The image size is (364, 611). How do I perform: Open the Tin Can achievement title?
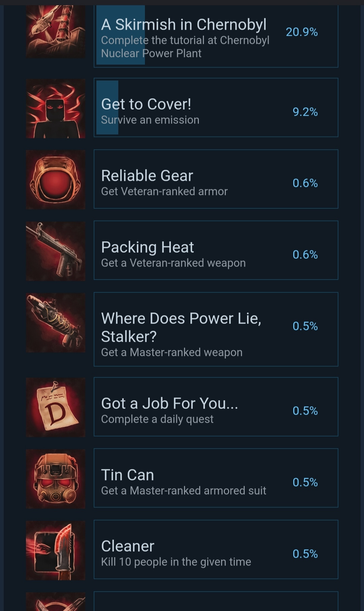(128, 475)
